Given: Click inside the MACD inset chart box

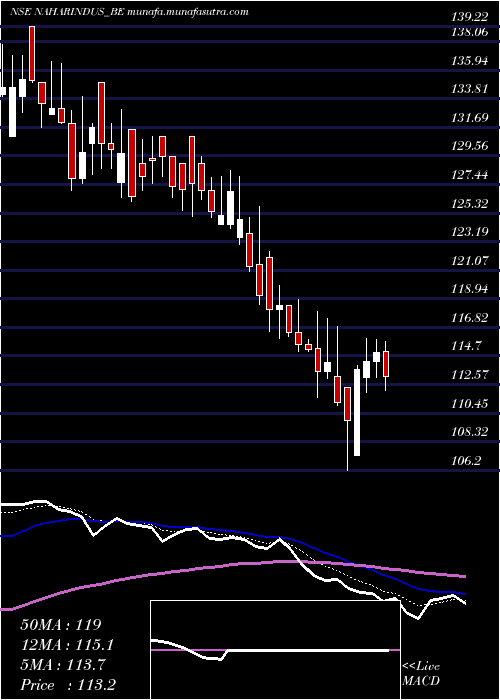Looking at the screenshot, I should tap(275, 650).
